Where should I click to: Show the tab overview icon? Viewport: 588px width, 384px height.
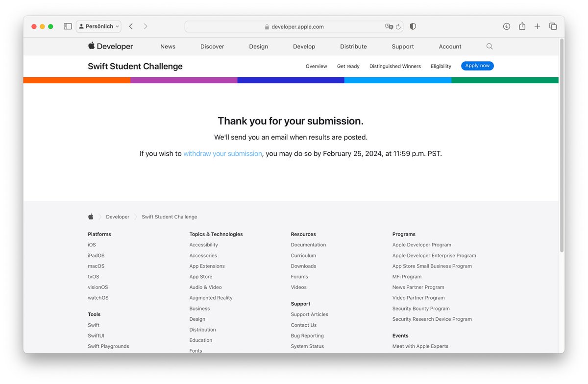click(553, 26)
